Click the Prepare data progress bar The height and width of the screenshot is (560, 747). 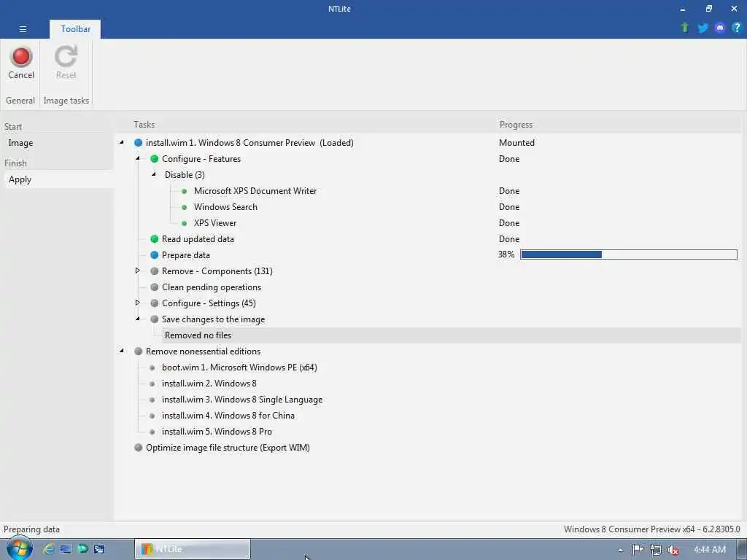tap(629, 254)
